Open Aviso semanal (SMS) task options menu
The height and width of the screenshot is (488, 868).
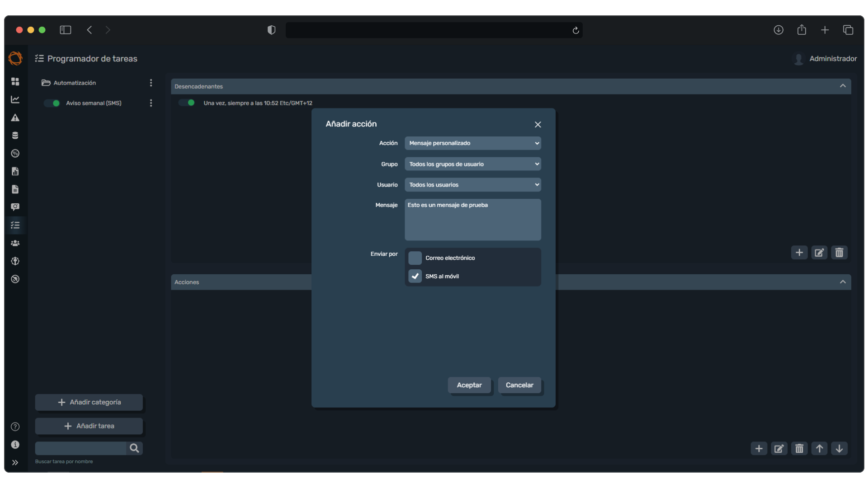(x=151, y=103)
